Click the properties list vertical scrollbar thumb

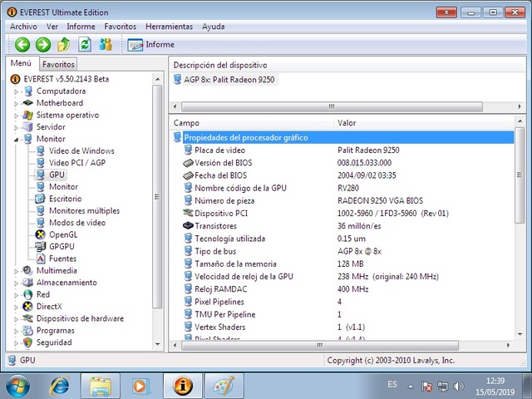click(520, 175)
